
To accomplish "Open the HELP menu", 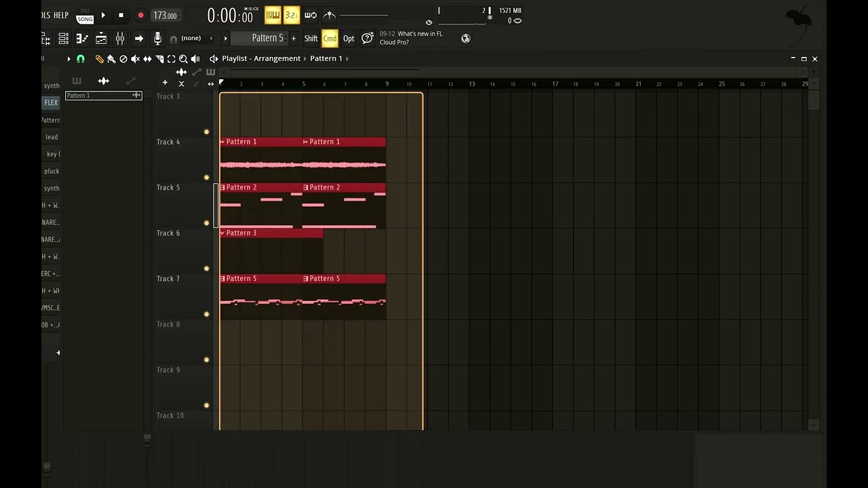I will coord(61,15).
